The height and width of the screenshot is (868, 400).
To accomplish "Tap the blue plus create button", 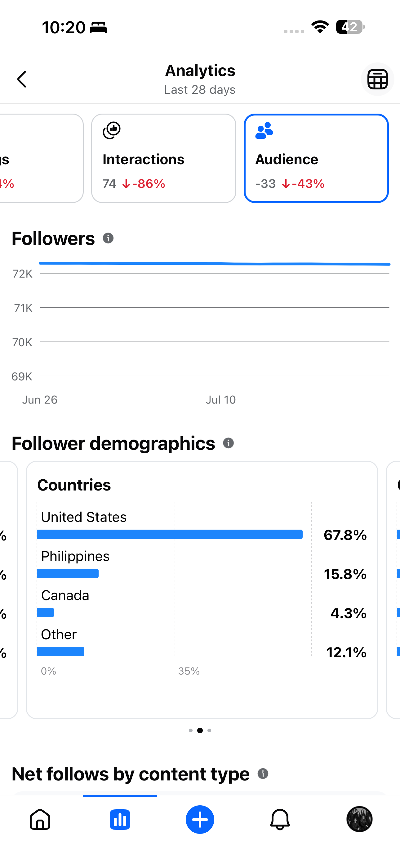I will pyautogui.click(x=200, y=820).
